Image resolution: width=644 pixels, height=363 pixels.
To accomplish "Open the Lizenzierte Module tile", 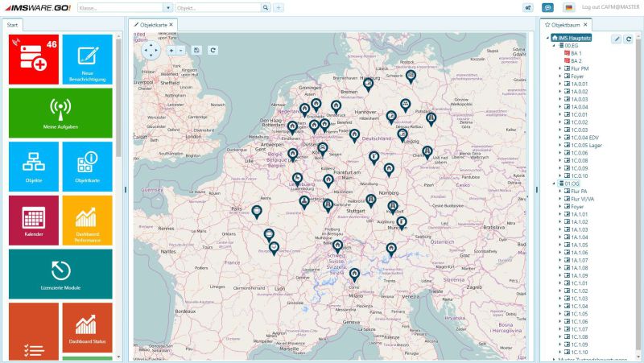I will [60, 274].
